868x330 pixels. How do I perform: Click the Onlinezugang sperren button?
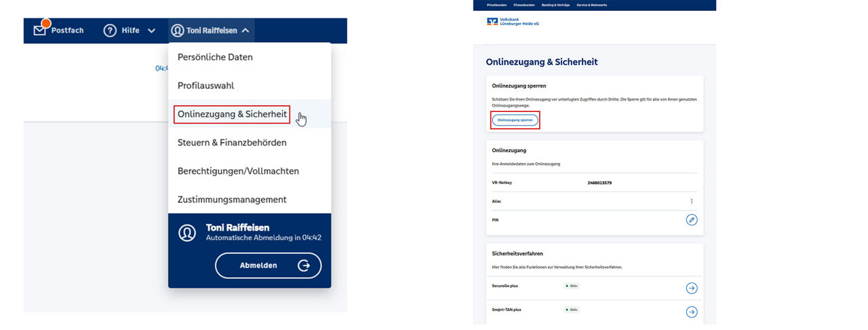(515, 120)
